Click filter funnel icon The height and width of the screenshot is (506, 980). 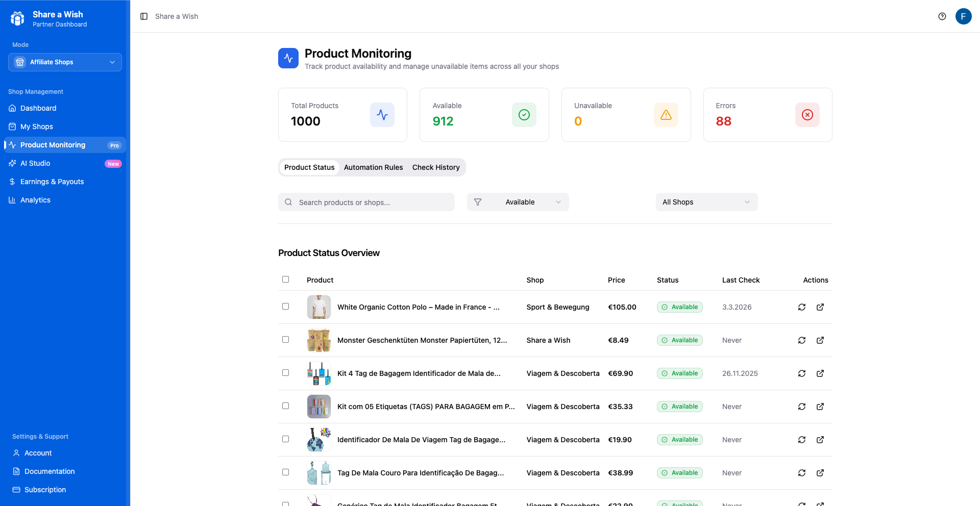(x=478, y=202)
